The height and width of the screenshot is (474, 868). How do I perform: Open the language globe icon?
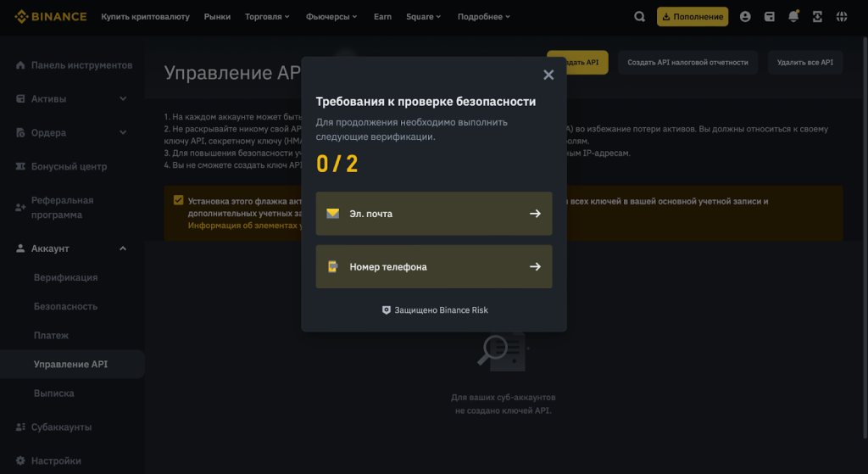(842, 17)
